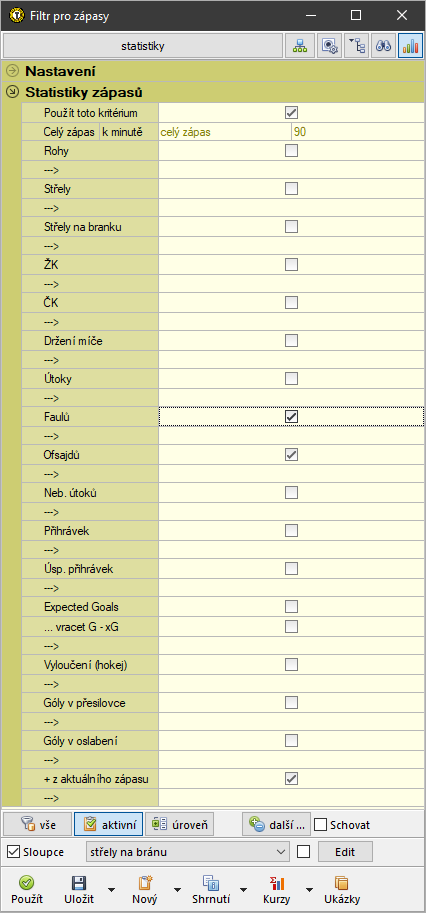Image resolution: width=426 pixels, height=913 pixels.
Task: Click the tree structure dropdown icon in toolbar
Action: point(356,46)
